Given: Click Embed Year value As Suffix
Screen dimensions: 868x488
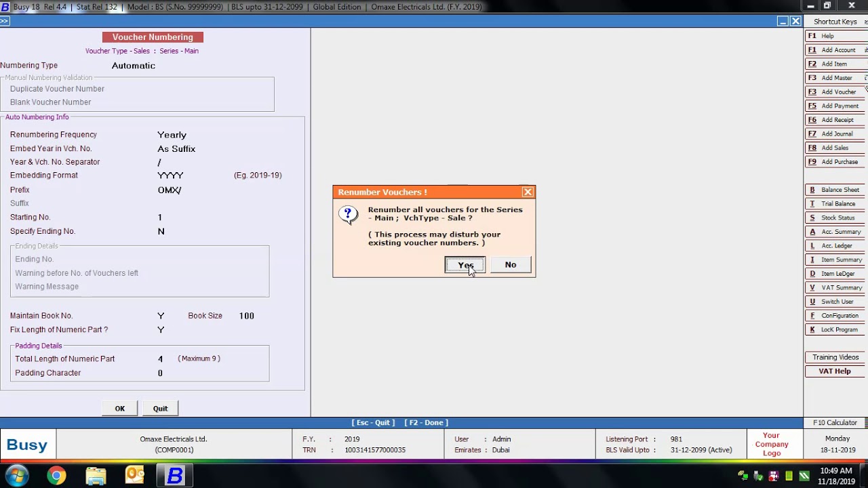Looking at the screenshot, I should point(176,148).
